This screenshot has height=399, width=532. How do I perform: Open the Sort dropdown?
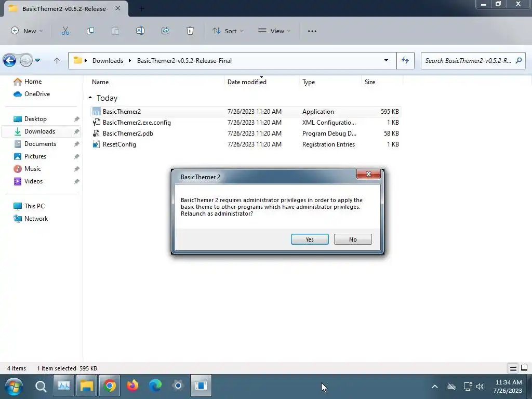228,31
